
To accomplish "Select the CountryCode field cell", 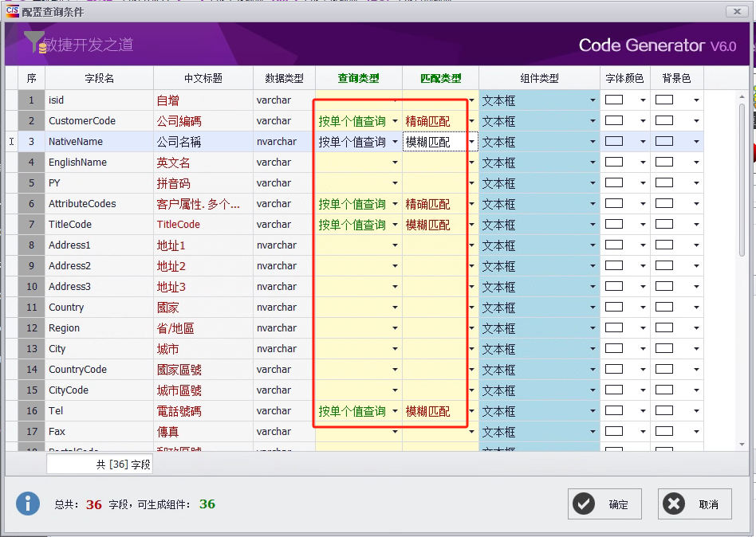I will 100,370.
